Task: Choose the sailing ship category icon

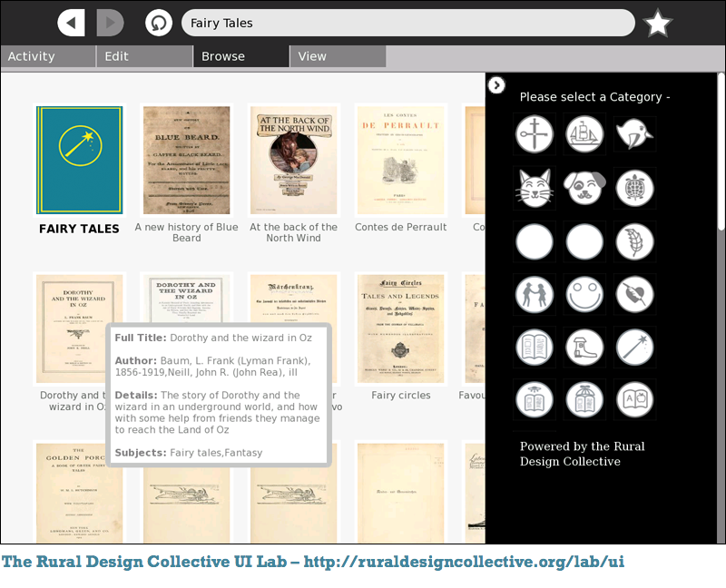Action: click(585, 134)
